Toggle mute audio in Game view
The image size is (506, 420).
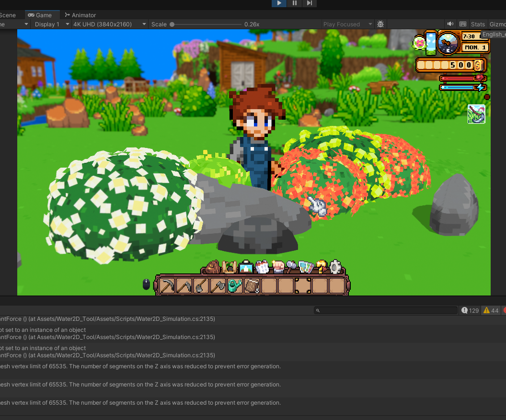click(450, 24)
